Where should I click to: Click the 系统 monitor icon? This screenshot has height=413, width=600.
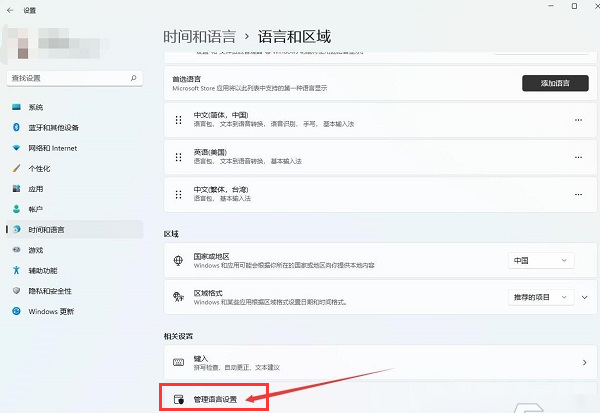[x=16, y=107]
